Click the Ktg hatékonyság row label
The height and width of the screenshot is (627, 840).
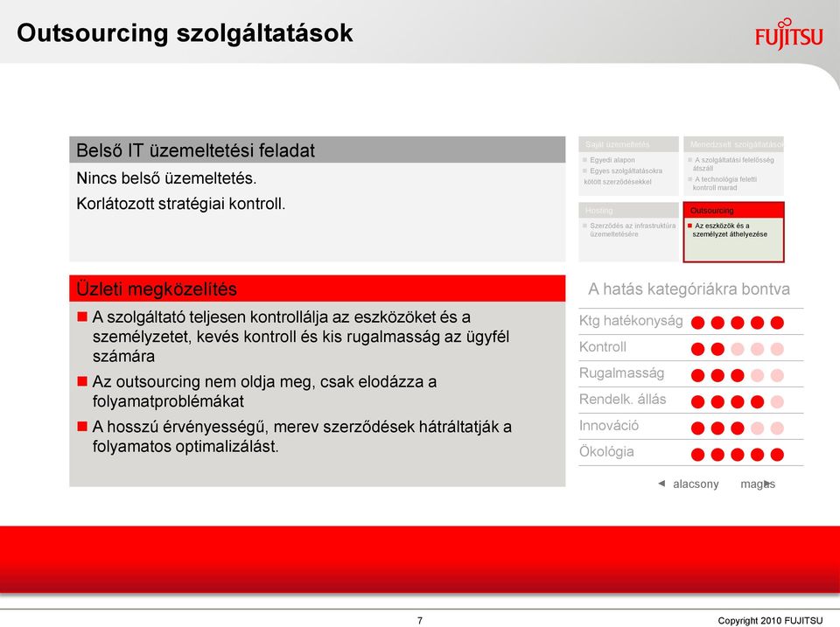point(631,321)
